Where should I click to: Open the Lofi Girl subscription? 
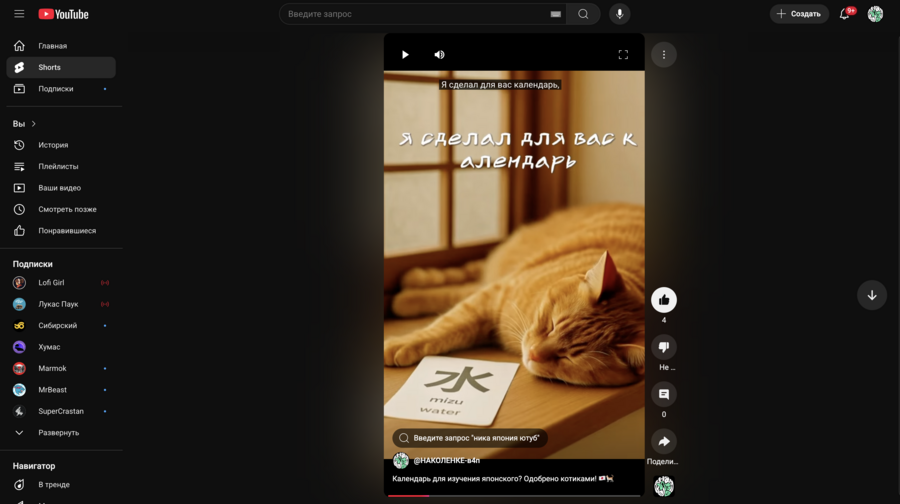pyautogui.click(x=61, y=282)
